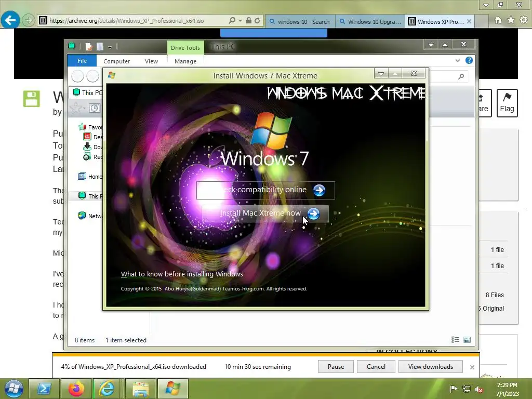Click the new folder quick access icon
Image resolution: width=532 pixels, height=399 pixels.
point(100,46)
